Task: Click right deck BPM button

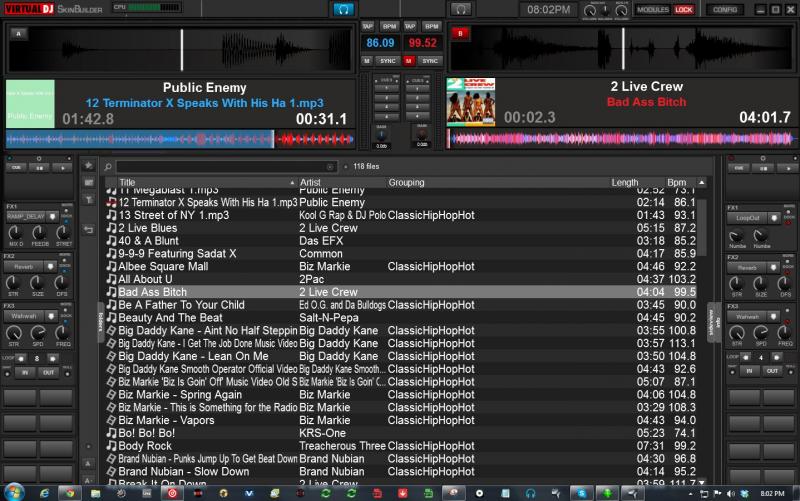Action: 432,26
